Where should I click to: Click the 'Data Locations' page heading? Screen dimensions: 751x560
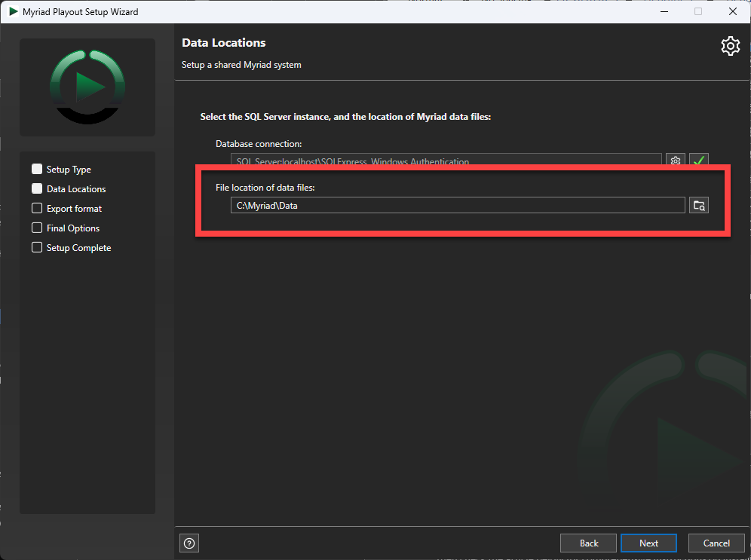(x=224, y=43)
